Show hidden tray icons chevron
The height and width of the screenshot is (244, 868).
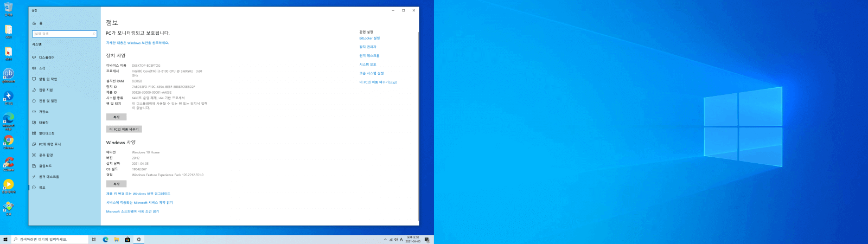click(x=385, y=240)
